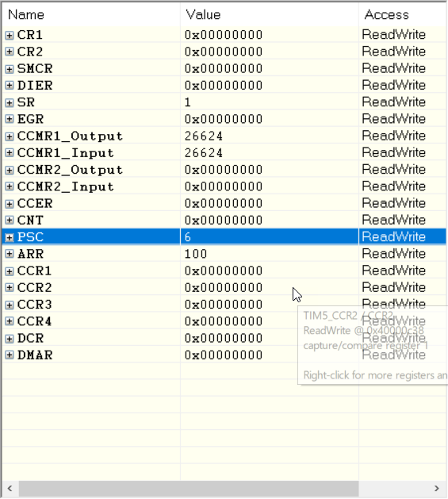Image resolution: width=448 pixels, height=499 pixels.
Task: Click the horizontal scrollbar right arrow
Action: pos(437,489)
